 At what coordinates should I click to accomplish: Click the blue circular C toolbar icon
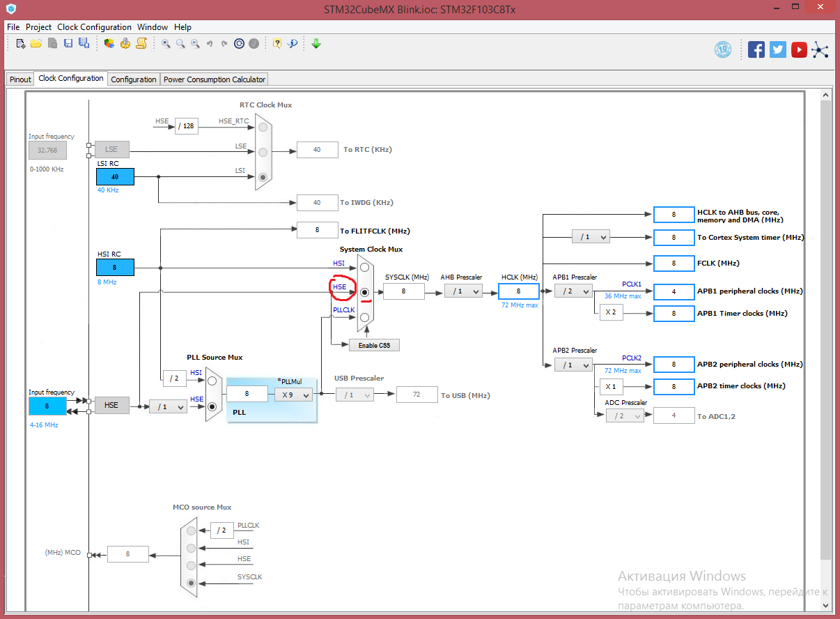239,43
